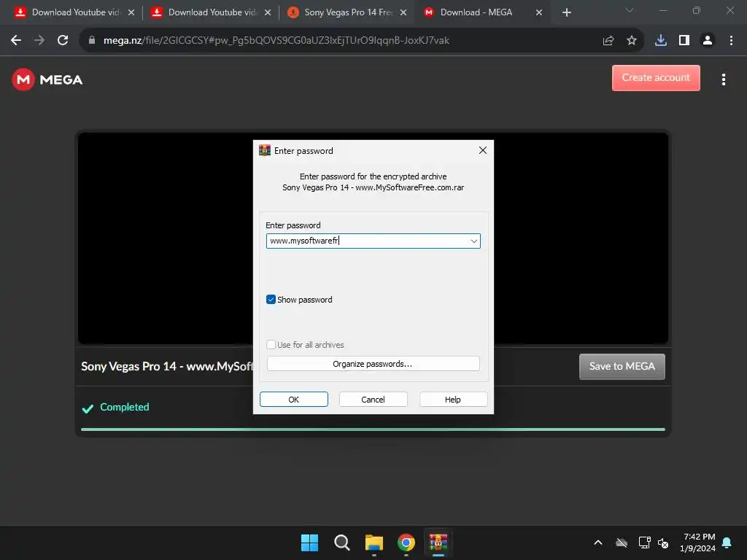Open MEGA page three-dot menu

723,79
